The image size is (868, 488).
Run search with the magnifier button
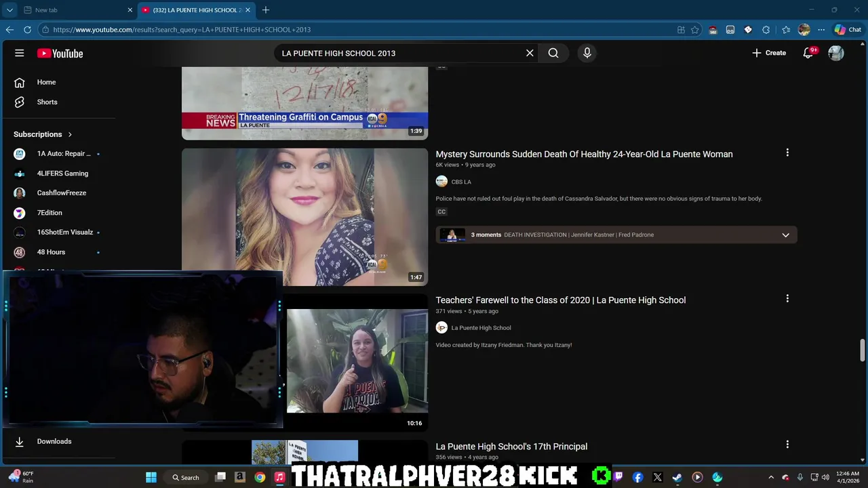553,53
